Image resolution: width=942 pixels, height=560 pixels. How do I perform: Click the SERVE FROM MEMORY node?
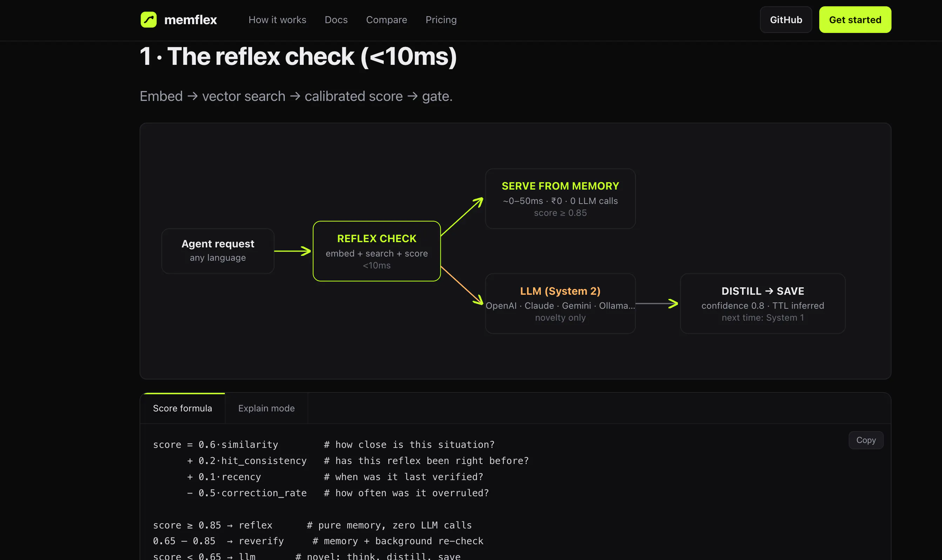pos(560,198)
